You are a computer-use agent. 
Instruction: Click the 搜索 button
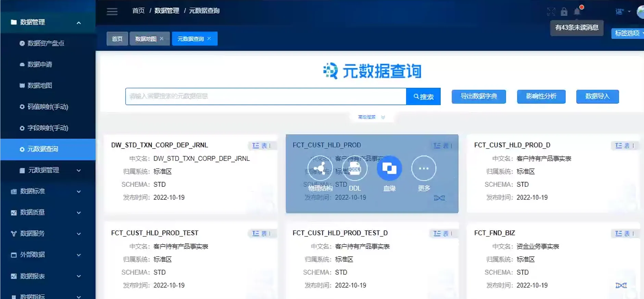423,96
